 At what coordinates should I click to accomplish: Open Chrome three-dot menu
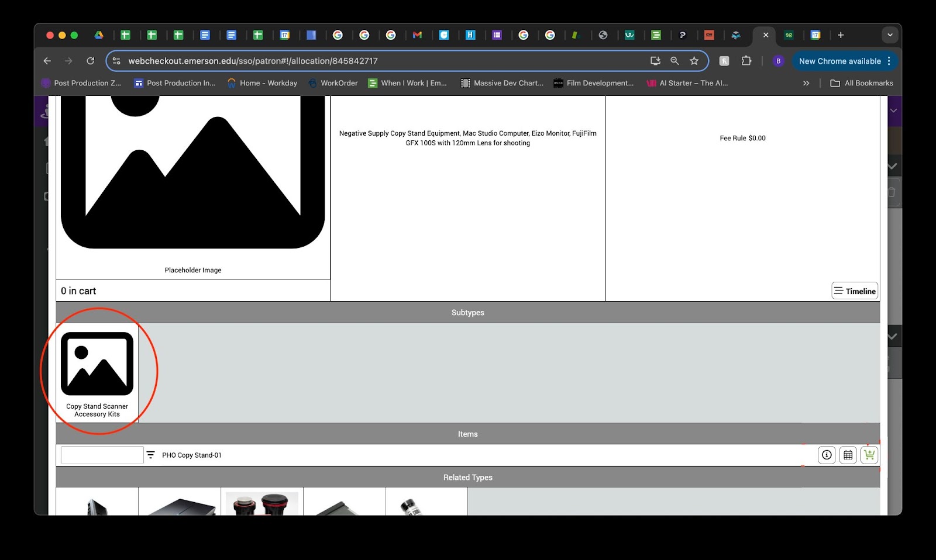coord(889,61)
